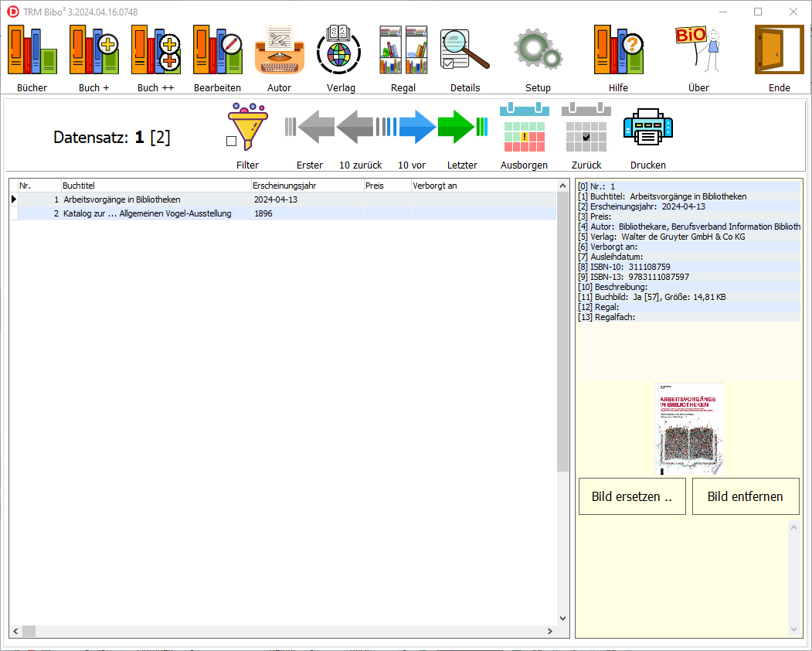Open the Verlag publisher icon
This screenshot has height=651, width=812.
pyautogui.click(x=341, y=50)
